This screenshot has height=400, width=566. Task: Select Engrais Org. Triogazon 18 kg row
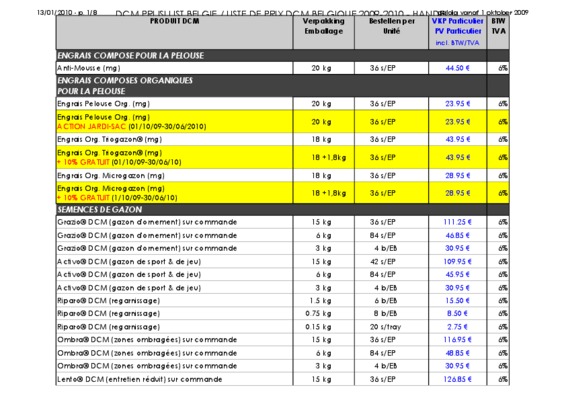[283, 139]
